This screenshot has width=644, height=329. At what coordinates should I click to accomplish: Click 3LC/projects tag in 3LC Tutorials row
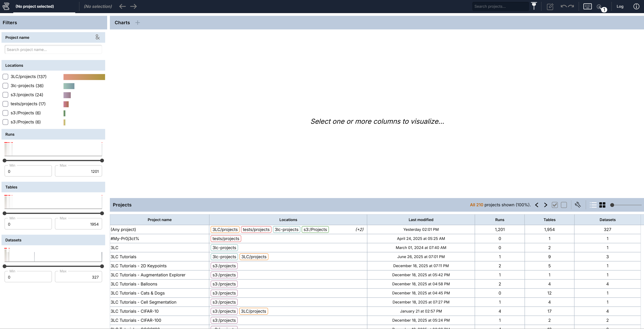(254, 257)
